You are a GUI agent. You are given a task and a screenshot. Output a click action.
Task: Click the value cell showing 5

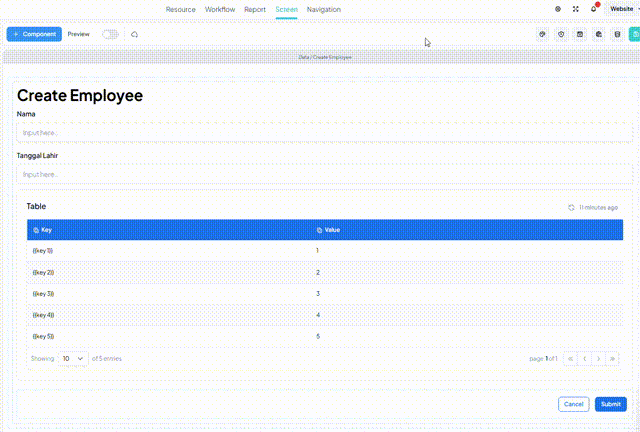pyautogui.click(x=467, y=336)
